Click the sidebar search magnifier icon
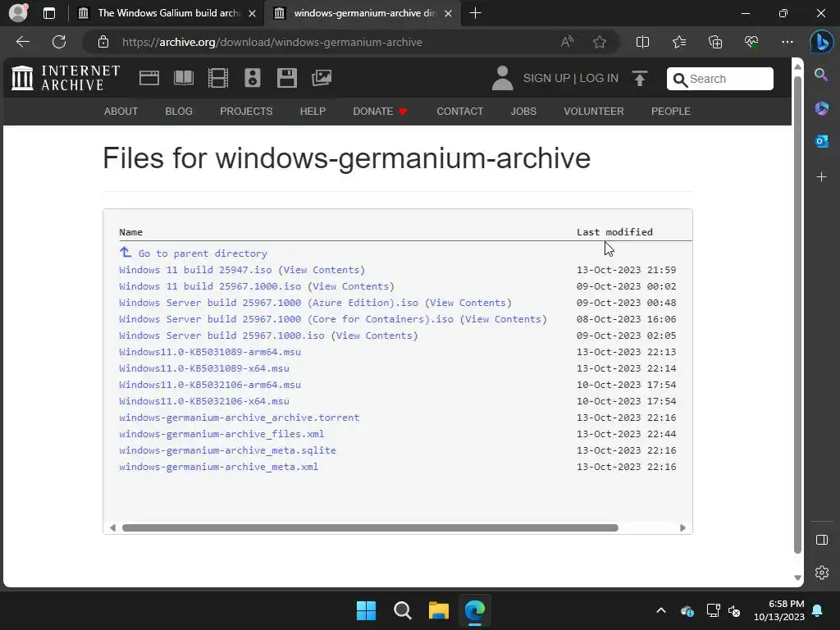 [x=821, y=75]
